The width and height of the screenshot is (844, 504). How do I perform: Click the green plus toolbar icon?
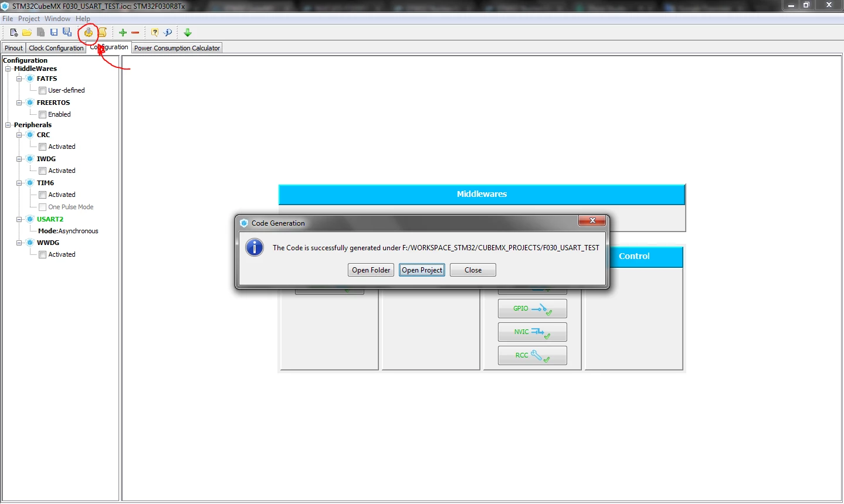pos(123,32)
